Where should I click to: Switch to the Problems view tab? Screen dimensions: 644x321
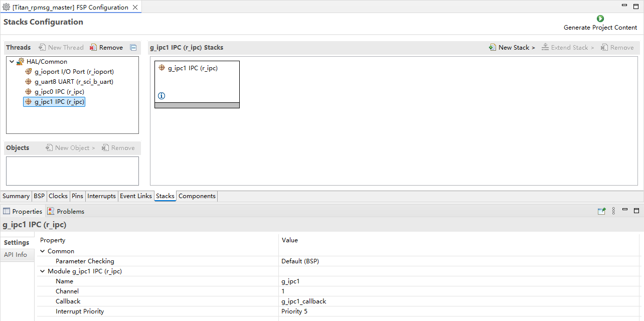point(70,211)
